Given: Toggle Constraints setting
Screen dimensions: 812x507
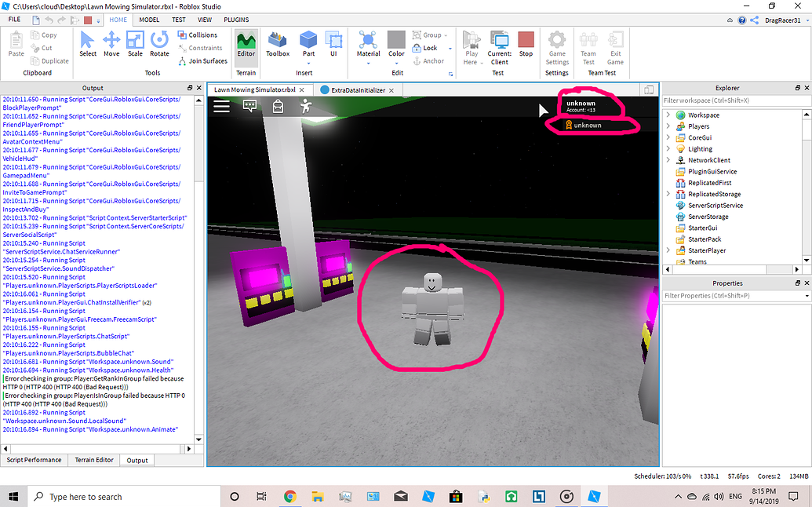Looking at the screenshot, I should [200, 48].
